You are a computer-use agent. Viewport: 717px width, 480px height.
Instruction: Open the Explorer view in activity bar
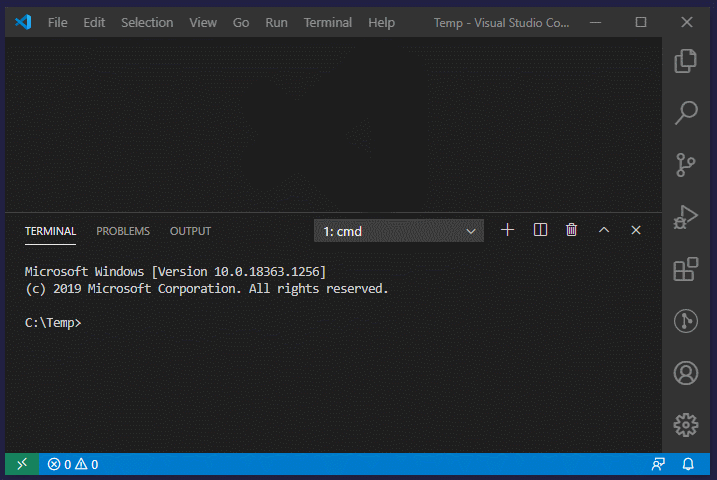pyautogui.click(x=685, y=61)
